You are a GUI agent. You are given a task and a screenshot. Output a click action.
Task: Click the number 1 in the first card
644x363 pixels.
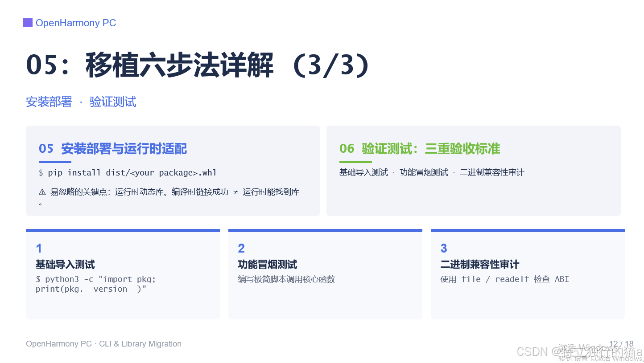coord(39,248)
